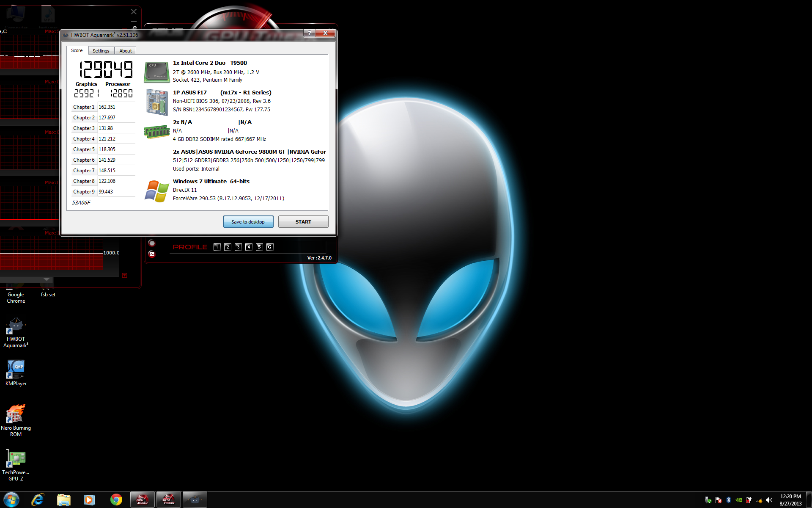Select the Score tab in Aquamark
The height and width of the screenshot is (508, 812).
[x=77, y=50]
